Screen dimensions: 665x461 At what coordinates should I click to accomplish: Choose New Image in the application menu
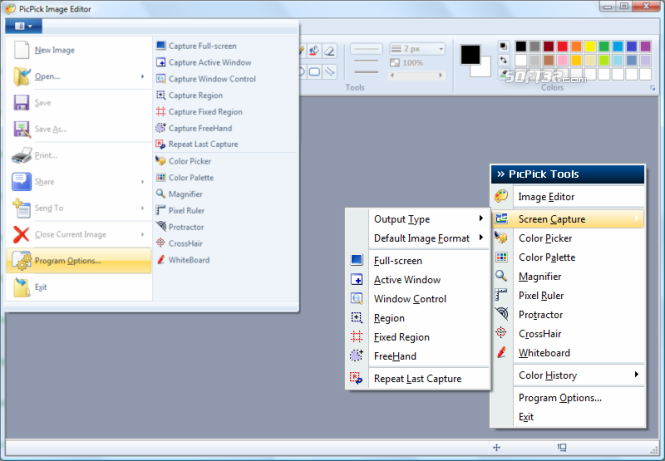[x=79, y=50]
